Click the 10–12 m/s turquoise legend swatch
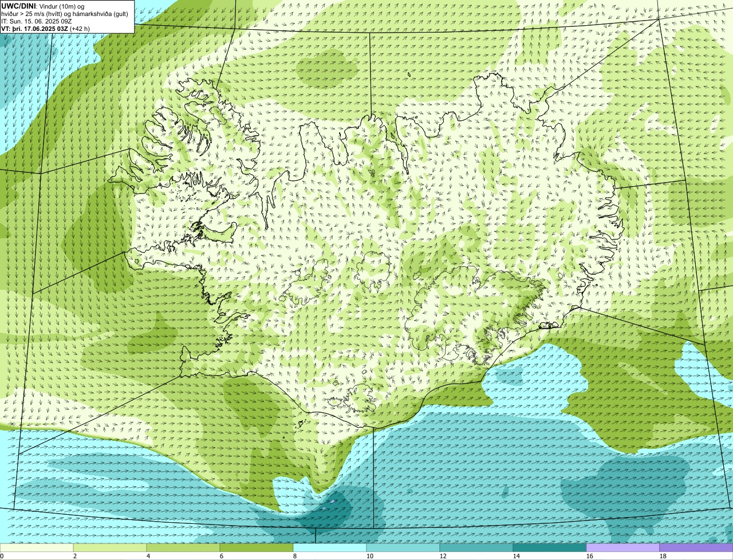Image resolution: width=733 pixels, height=560 pixels. (x=403, y=547)
